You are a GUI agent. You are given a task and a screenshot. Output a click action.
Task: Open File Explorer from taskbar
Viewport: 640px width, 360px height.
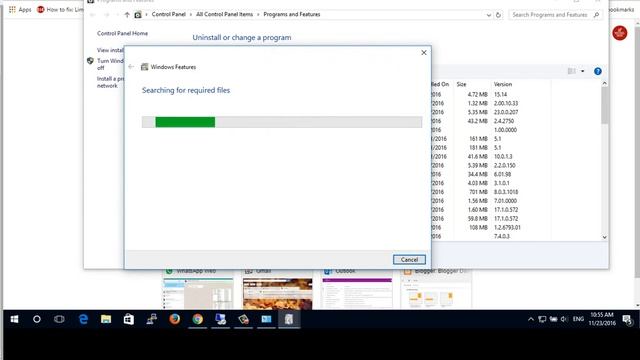point(106,319)
